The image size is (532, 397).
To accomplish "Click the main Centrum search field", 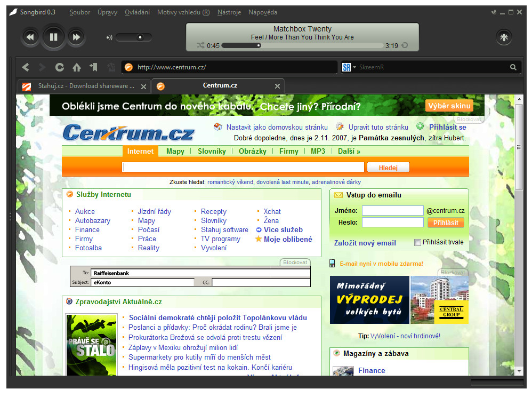I will pos(243,167).
